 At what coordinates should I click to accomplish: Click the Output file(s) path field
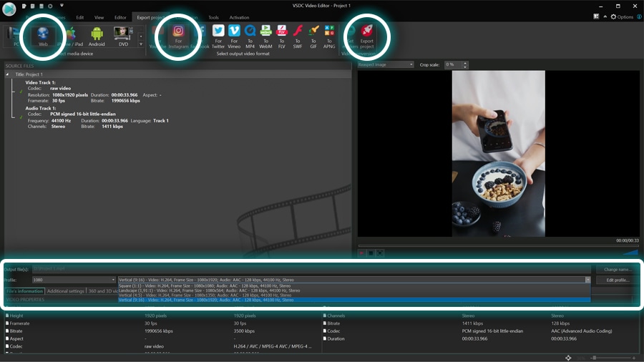[311, 269]
